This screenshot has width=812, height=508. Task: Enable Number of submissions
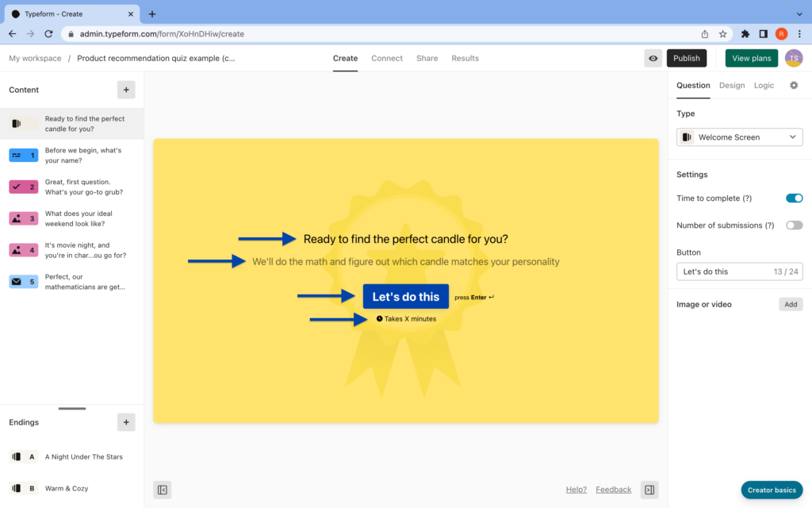click(x=794, y=225)
